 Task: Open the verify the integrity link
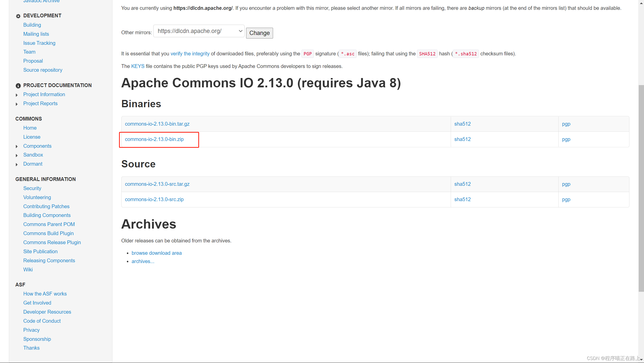(190, 54)
